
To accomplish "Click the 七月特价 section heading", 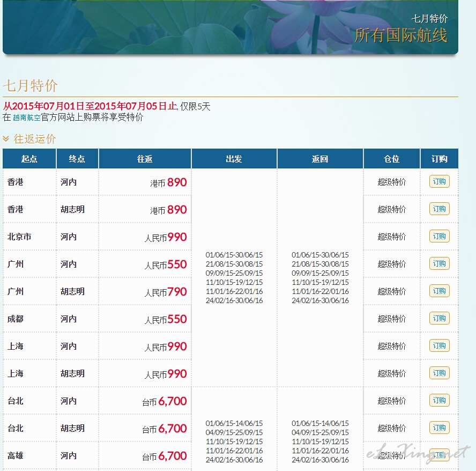I will [30, 86].
